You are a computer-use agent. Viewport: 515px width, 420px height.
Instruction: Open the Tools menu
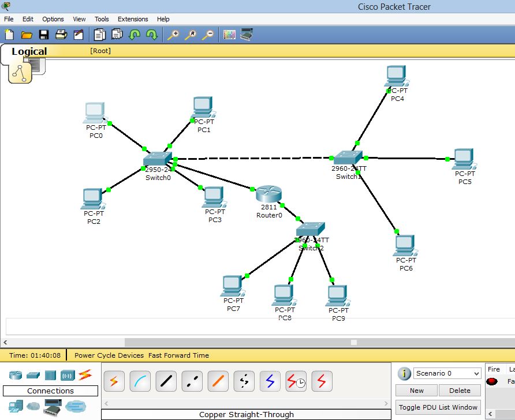coord(102,19)
